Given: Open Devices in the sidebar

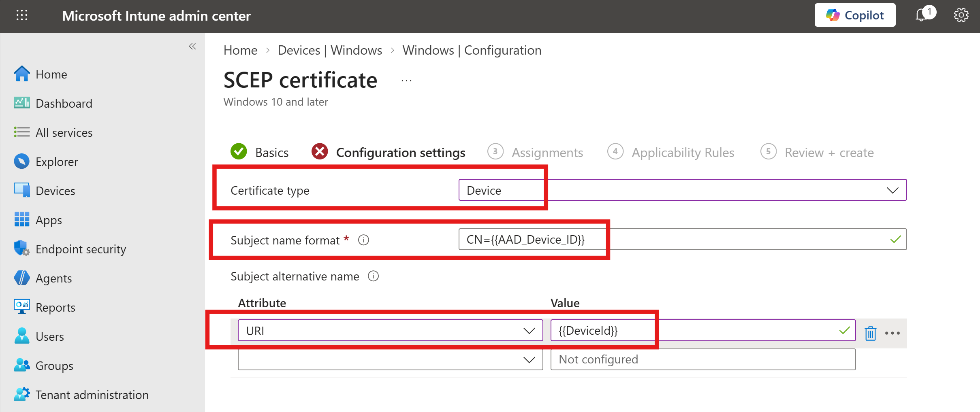Looking at the screenshot, I should tap(45, 191).
